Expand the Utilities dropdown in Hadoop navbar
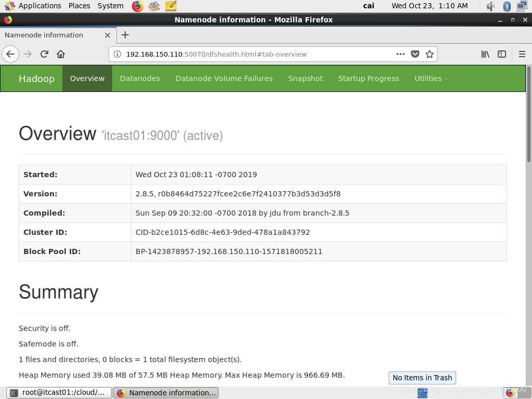Screen dimensions: 532x399 [431, 78]
